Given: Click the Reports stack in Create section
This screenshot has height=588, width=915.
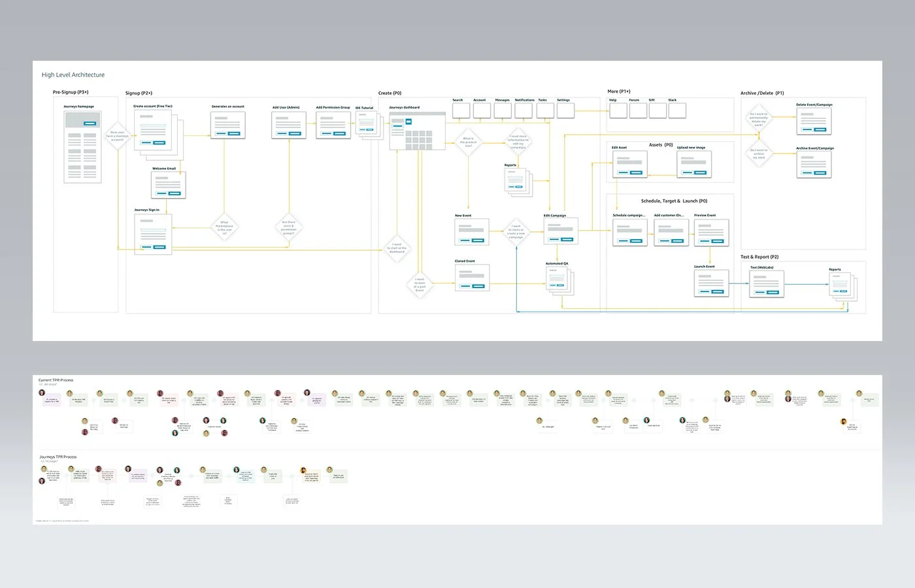Looking at the screenshot, I should [x=520, y=182].
